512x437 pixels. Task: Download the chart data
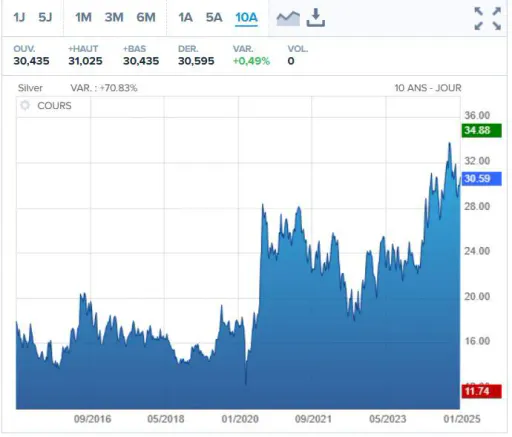point(315,18)
